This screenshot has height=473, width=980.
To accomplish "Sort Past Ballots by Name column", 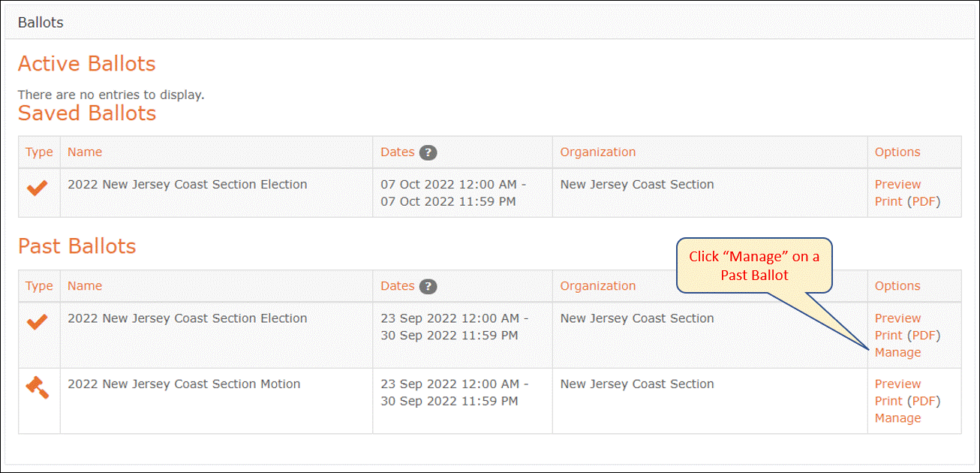I will click(x=85, y=285).
